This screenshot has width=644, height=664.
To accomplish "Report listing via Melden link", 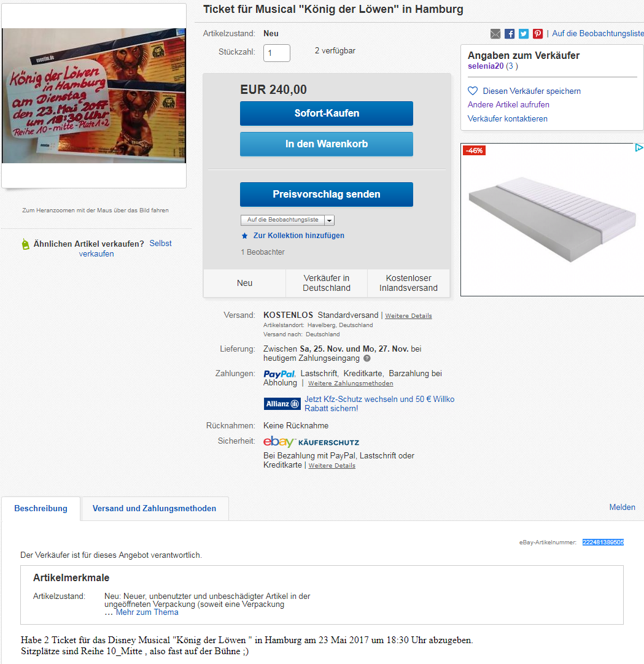I will (622, 508).
